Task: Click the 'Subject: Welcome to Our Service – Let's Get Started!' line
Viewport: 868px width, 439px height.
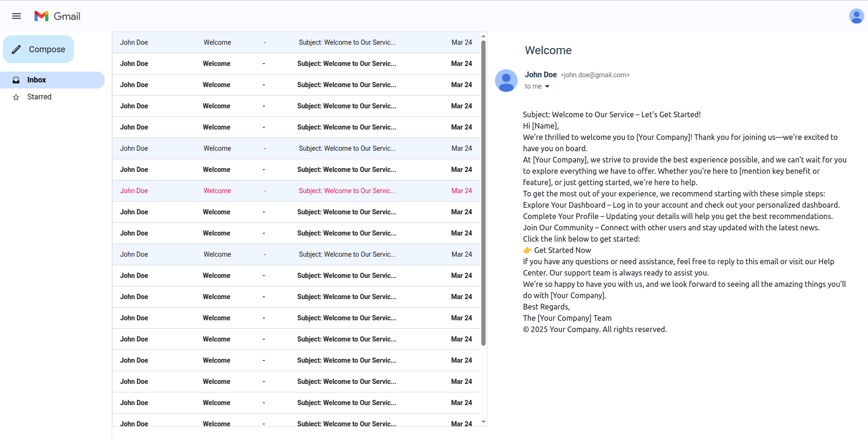Action: (x=612, y=114)
